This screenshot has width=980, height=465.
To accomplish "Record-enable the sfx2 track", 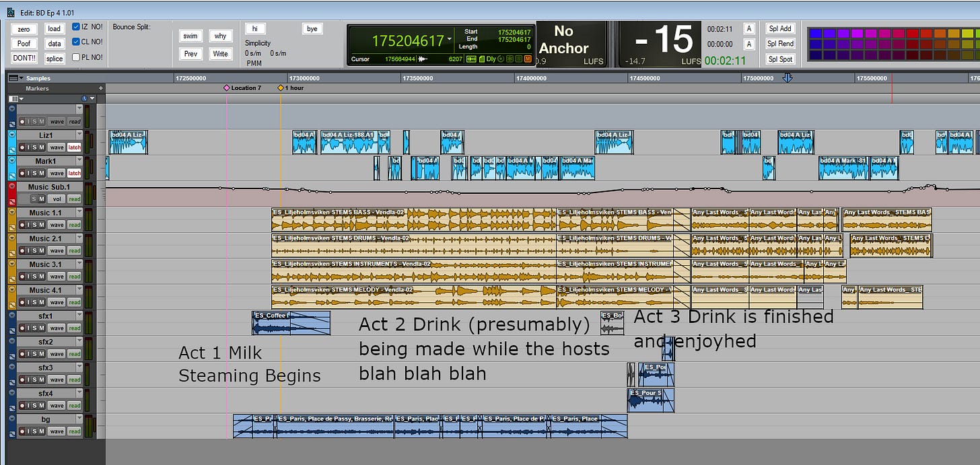I will [x=23, y=354].
